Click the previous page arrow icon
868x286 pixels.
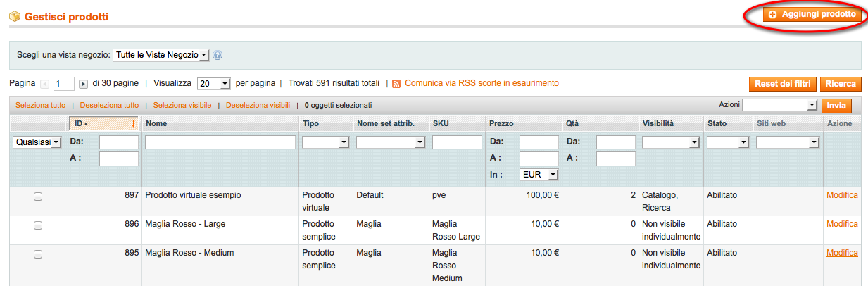coord(45,84)
